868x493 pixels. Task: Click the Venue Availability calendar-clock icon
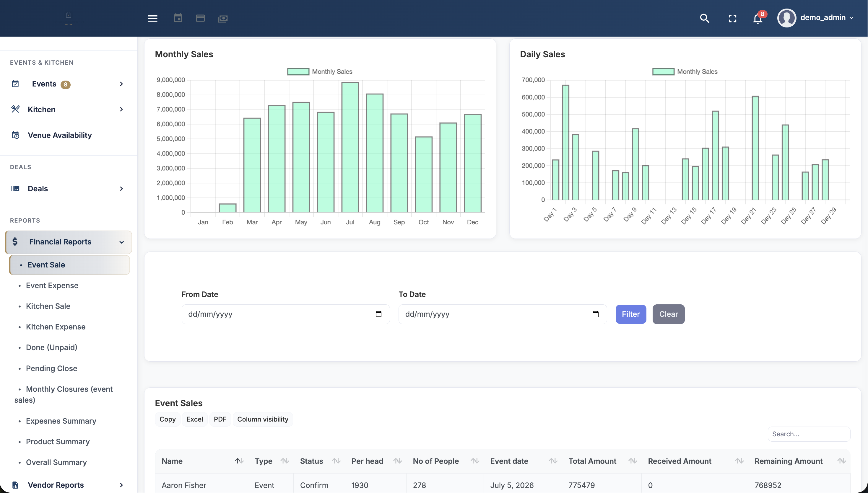(x=16, y=135)
